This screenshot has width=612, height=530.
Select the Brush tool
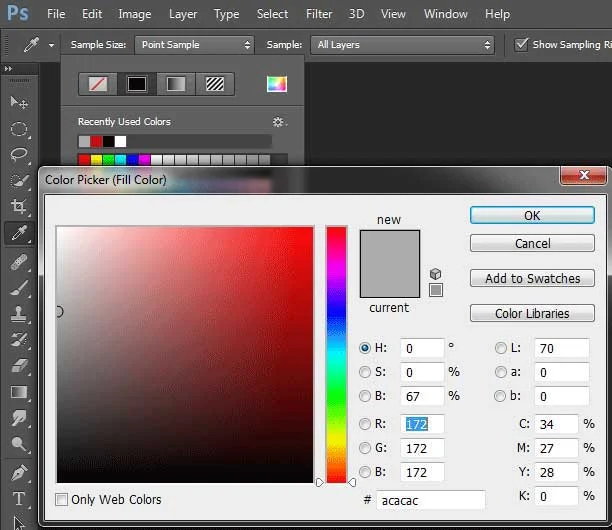19,288
